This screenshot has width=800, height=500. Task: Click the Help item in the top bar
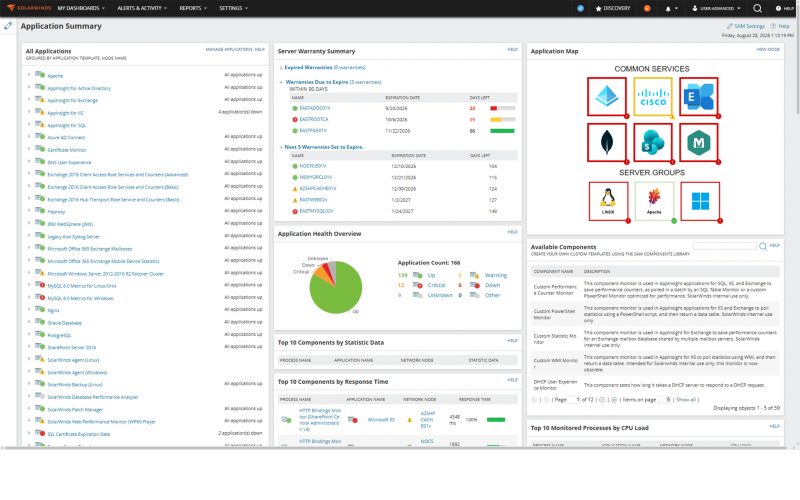click(785, 9)
